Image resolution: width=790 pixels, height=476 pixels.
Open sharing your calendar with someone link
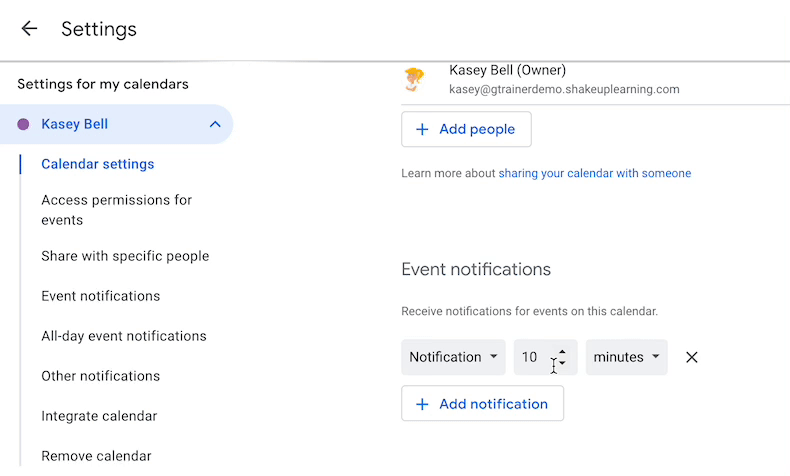(x=594, y=173)
